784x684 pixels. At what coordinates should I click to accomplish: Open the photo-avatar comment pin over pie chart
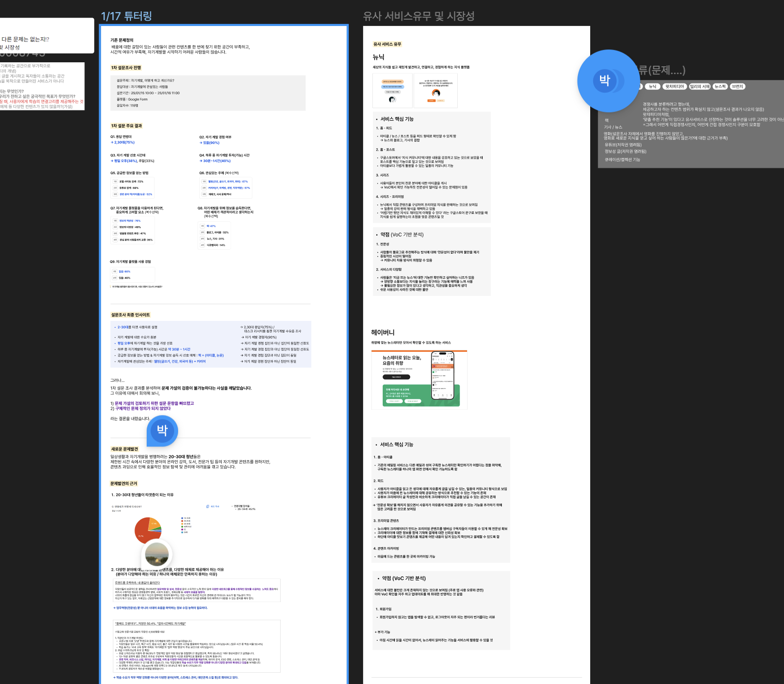(157, 554)
